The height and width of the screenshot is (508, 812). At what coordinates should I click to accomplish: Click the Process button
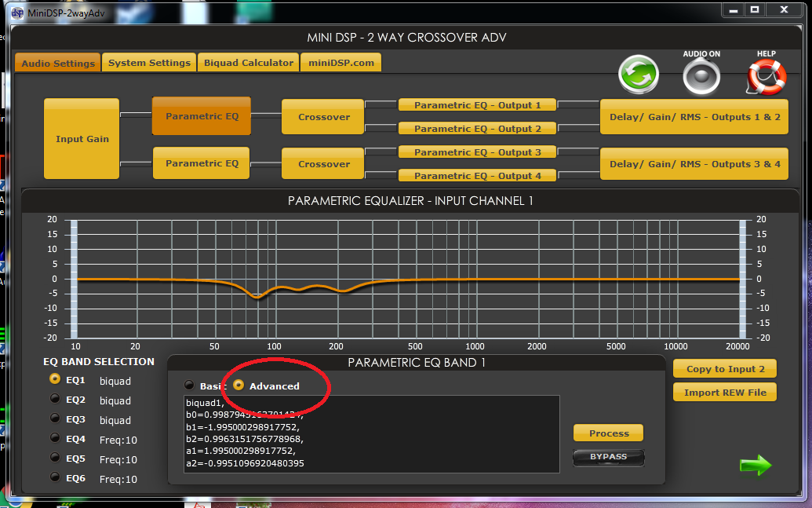[x=609, y=433]
